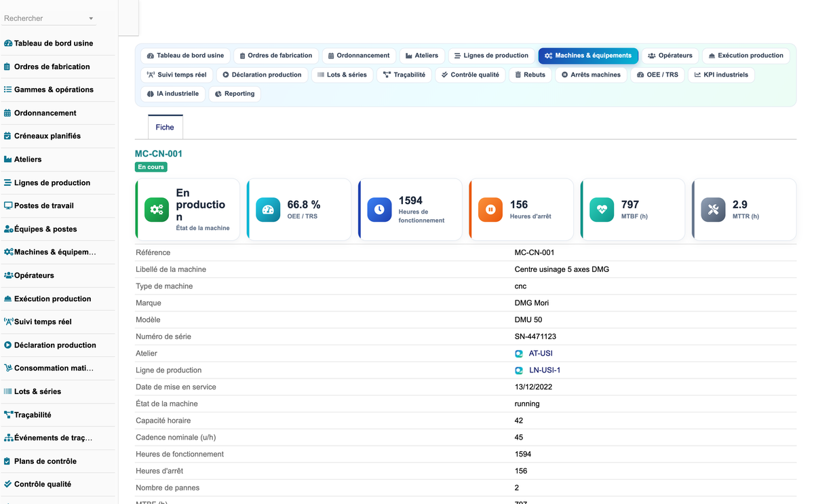Click Machines & équipements sidebar gears icon
814x504 pixels.
(8, 252)
